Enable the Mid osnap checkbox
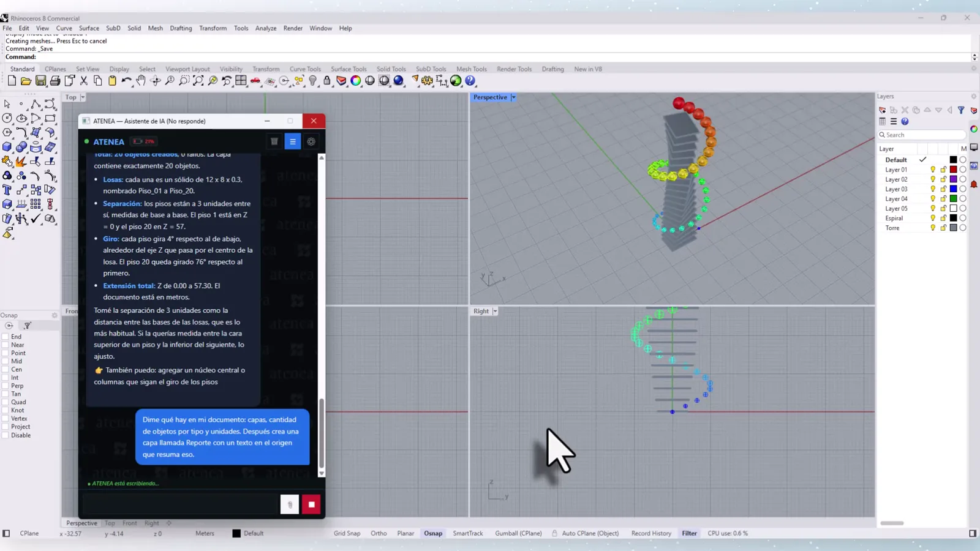The image size is (980, 551). (x=6, y=361)
